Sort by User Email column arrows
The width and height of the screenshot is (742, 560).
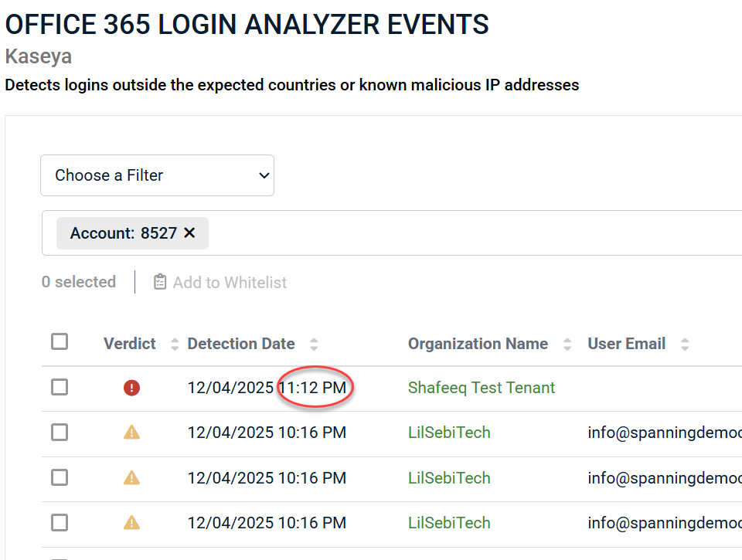click(x=685, y=344)
